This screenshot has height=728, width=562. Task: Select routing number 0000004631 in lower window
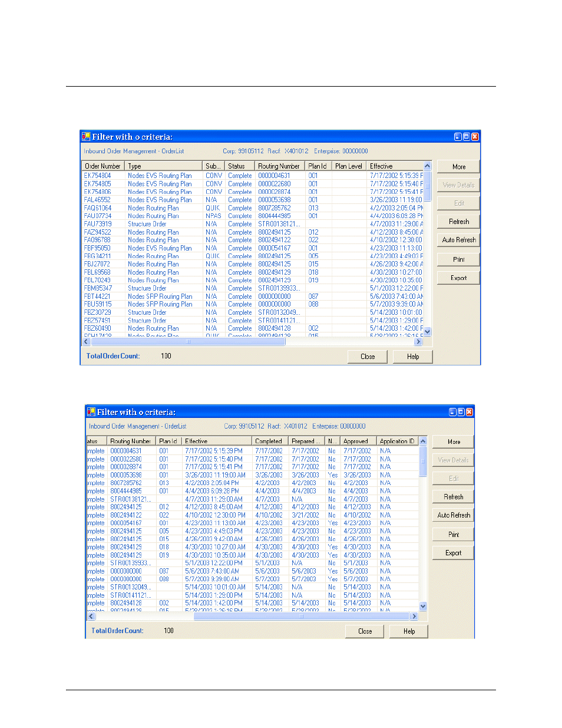point(126,451)
